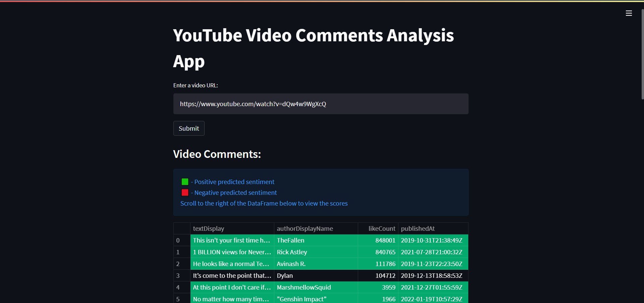Image resolution: width=644 pixels, height=303 pixels.
Task: Click author cell Avinash R.
Action: [316, 264]
